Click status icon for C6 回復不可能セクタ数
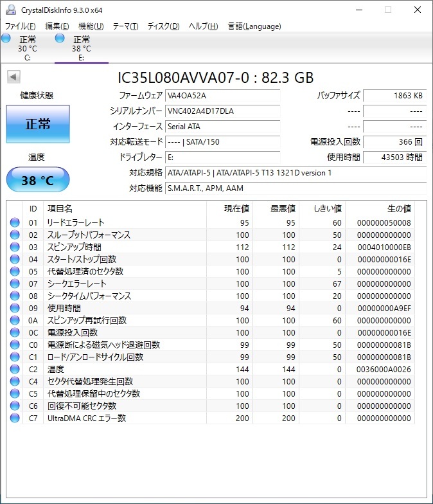 [15, 406]
